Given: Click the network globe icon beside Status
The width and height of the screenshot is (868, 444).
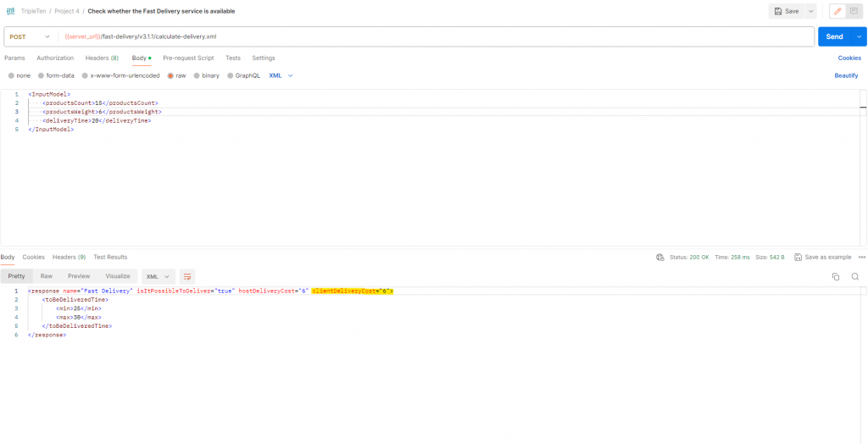Looking at the screenshot, I should [x=659, y=257].
